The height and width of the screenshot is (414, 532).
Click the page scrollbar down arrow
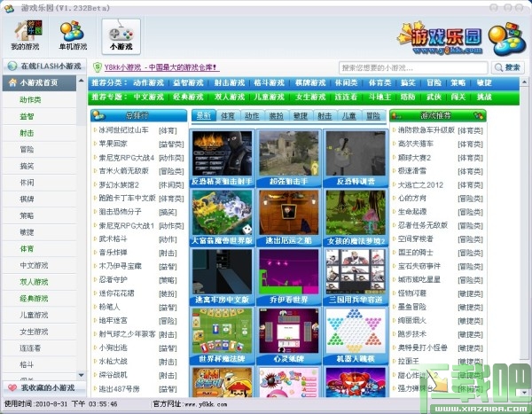(525, 393)
